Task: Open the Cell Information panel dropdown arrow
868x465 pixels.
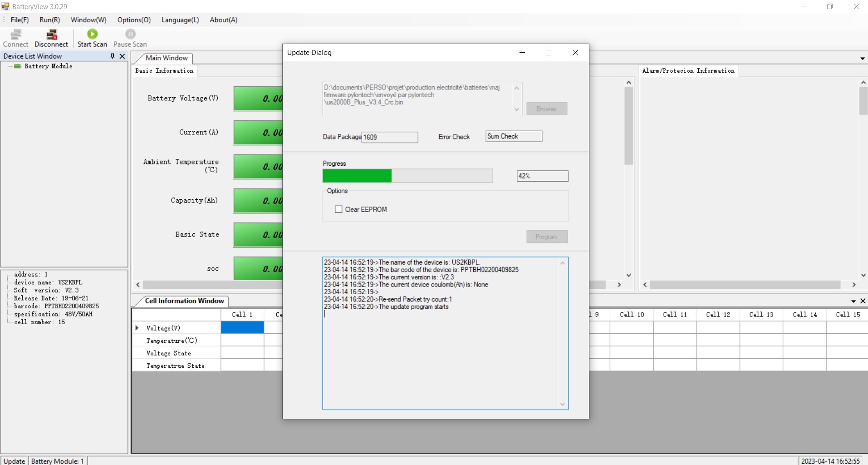Action: [x=853, y=301]
